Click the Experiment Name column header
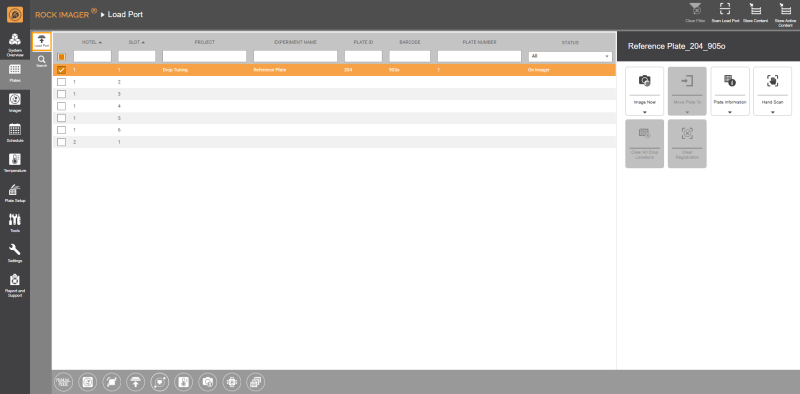The width and height of the screenshot is (800, 394). click(x=295, y=42)
